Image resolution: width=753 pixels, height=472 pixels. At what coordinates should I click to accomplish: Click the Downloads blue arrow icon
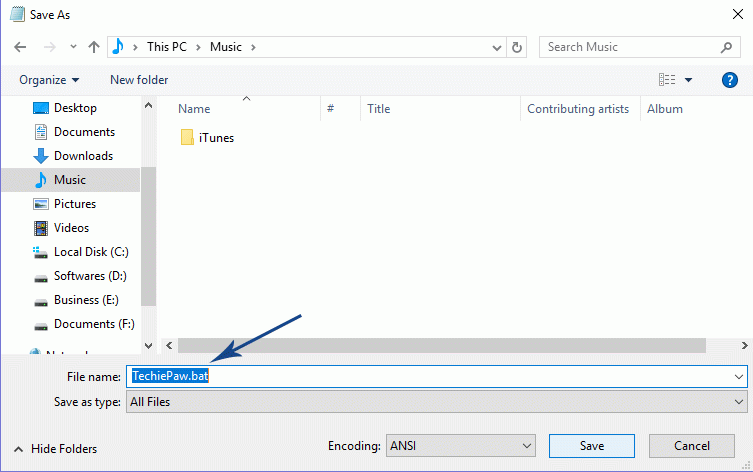(41, 156)
